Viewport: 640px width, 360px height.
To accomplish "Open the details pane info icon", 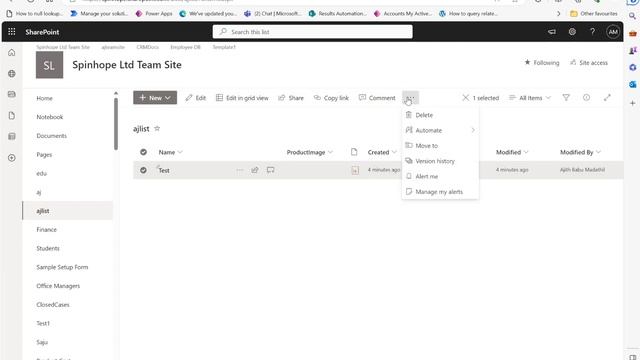I will coord(587,98).
